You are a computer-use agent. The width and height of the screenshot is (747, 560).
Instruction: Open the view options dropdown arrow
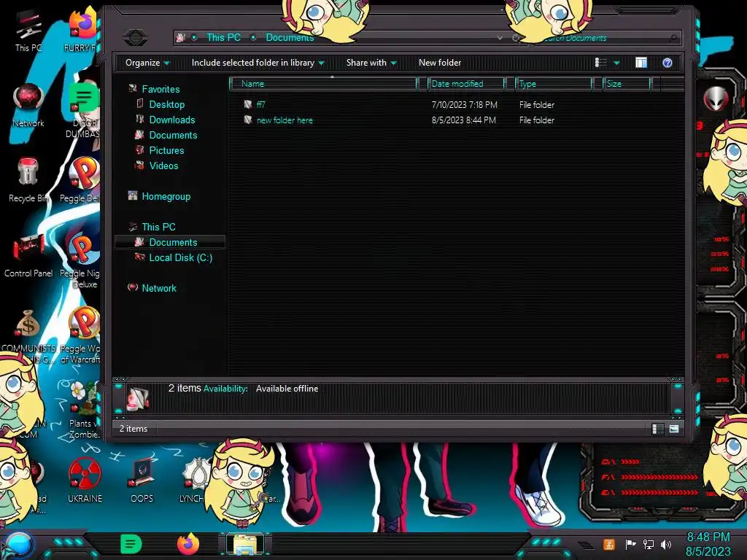pyautogui.click(x=616, y=63)
